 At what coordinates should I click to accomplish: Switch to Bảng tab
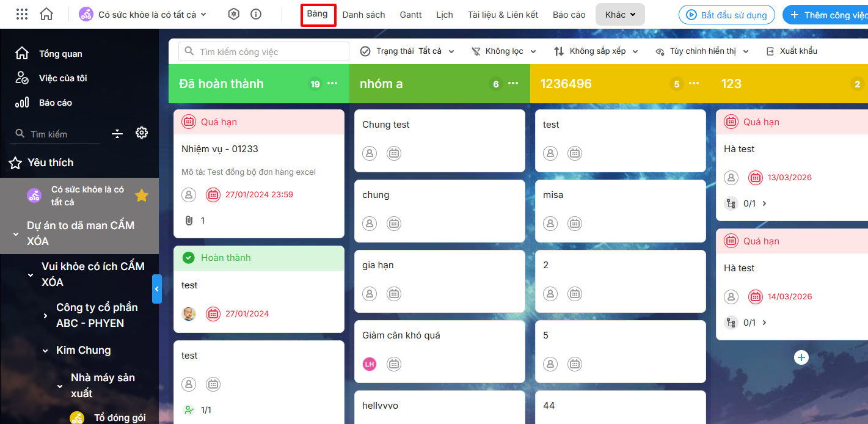318,14
